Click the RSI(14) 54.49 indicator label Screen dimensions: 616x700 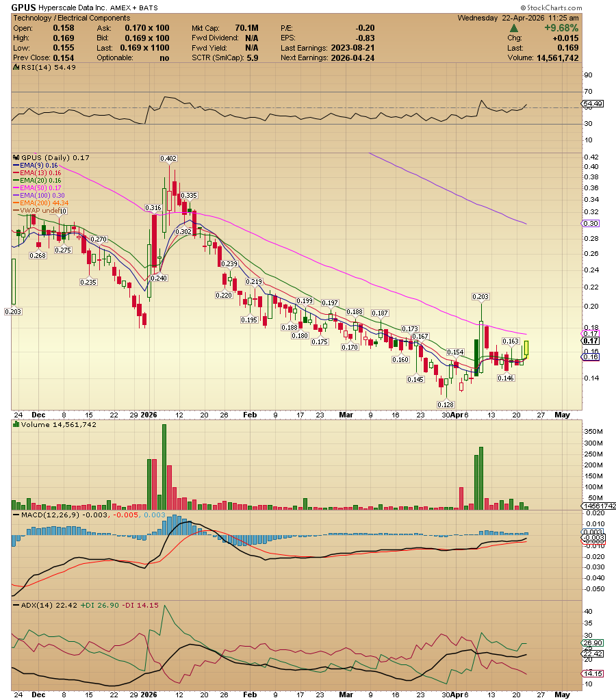click(48, 68)
